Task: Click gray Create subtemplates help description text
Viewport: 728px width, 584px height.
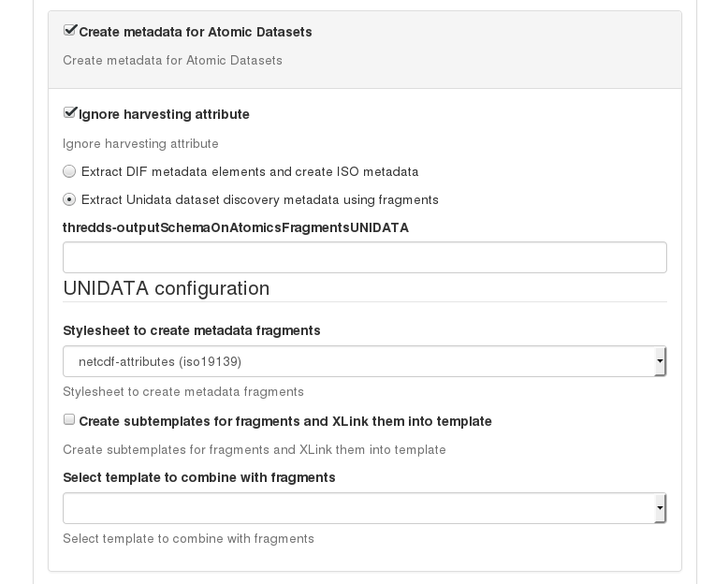Action: point(255,450)
